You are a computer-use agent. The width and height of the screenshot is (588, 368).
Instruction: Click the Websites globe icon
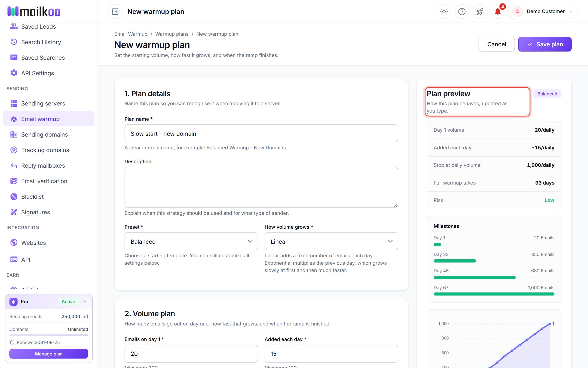pyautogui.click(x=14, y=243)
